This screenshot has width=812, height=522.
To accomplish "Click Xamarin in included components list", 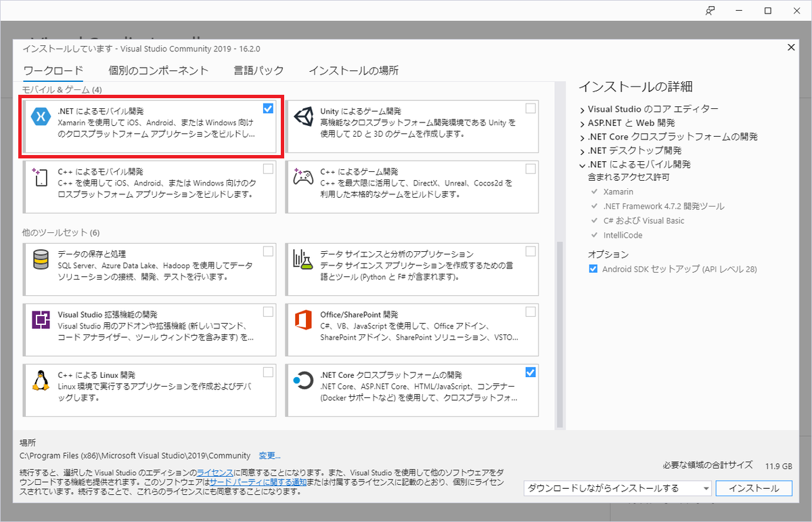I will 618,192.
